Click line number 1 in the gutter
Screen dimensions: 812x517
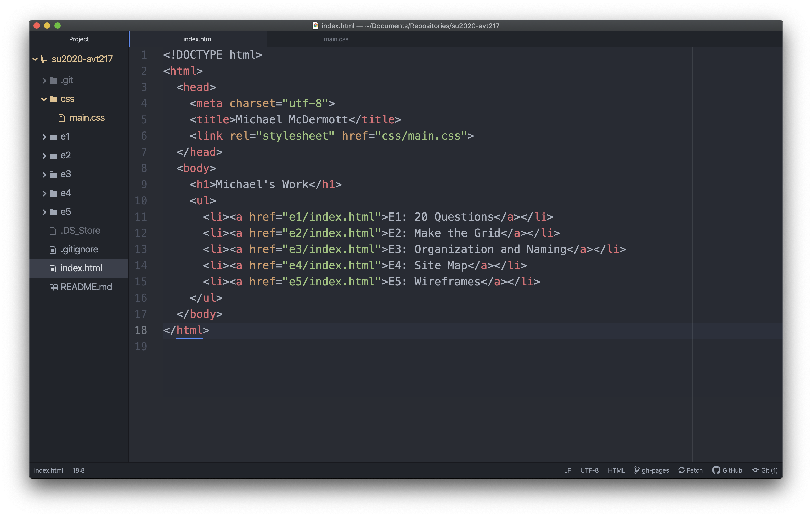click(x=144, y=55)
